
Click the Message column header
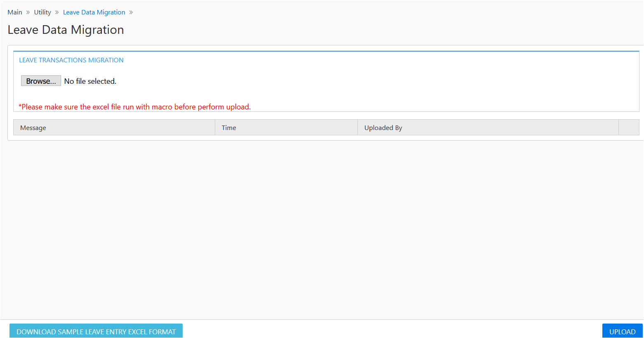pos(114,128)
